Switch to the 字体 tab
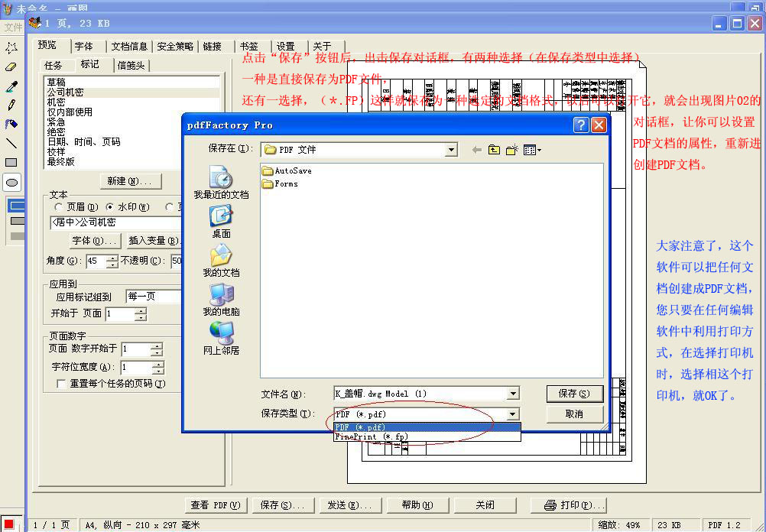 [x=84, y=47]
